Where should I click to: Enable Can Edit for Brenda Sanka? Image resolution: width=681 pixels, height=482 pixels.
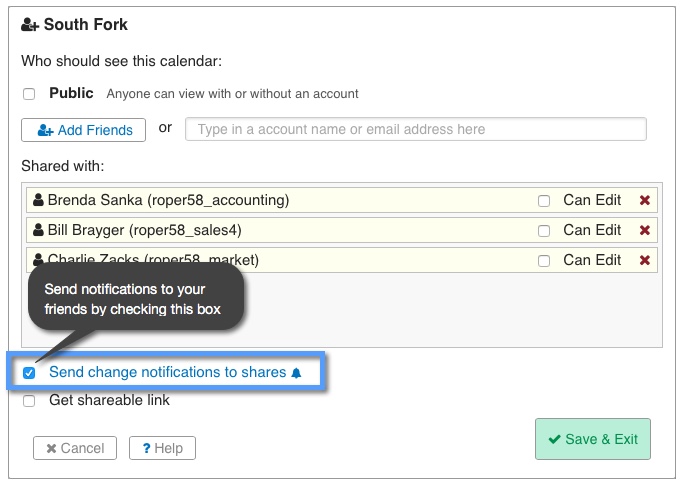pyautogui.click(x=544, y=201)
